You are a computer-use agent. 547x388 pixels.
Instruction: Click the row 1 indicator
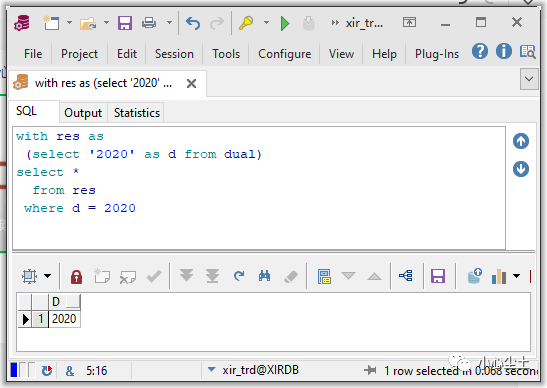click(40, 319)
